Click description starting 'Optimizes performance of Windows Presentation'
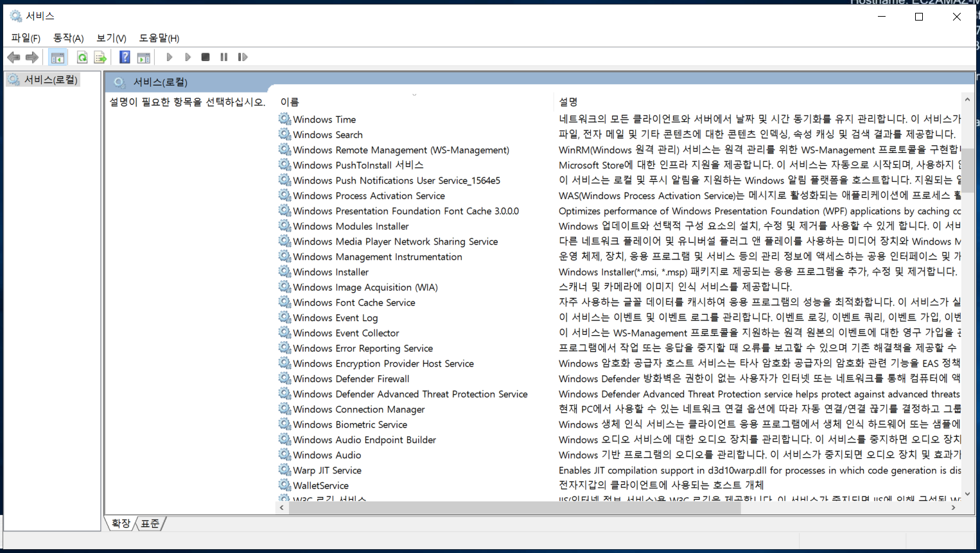This screenshot has height=553, width=980. click(x=760, y=211)
